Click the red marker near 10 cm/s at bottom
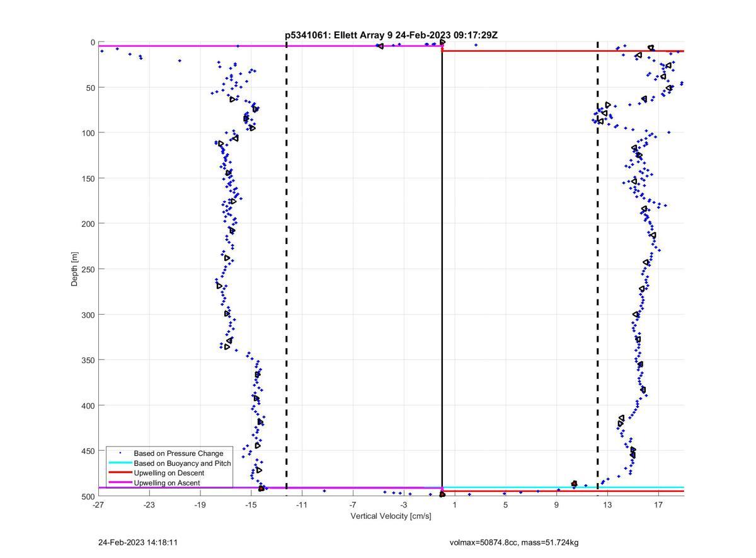Image resolution: width=756 pixels, height=558 pixels. 574,484
